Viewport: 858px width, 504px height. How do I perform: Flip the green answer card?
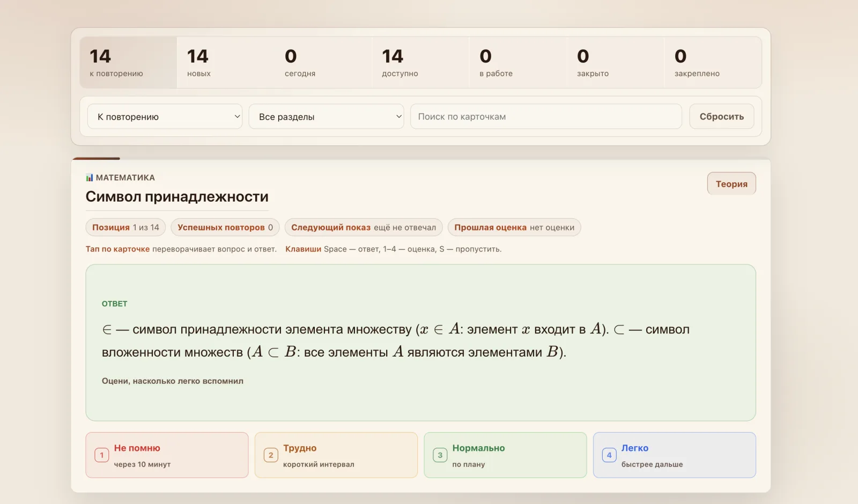(421, 343)
